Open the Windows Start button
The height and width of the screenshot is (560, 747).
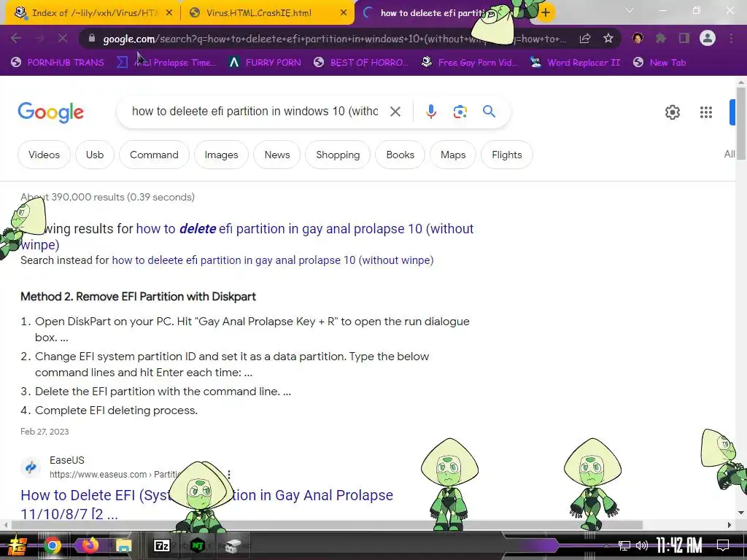[x=17, y=545]
